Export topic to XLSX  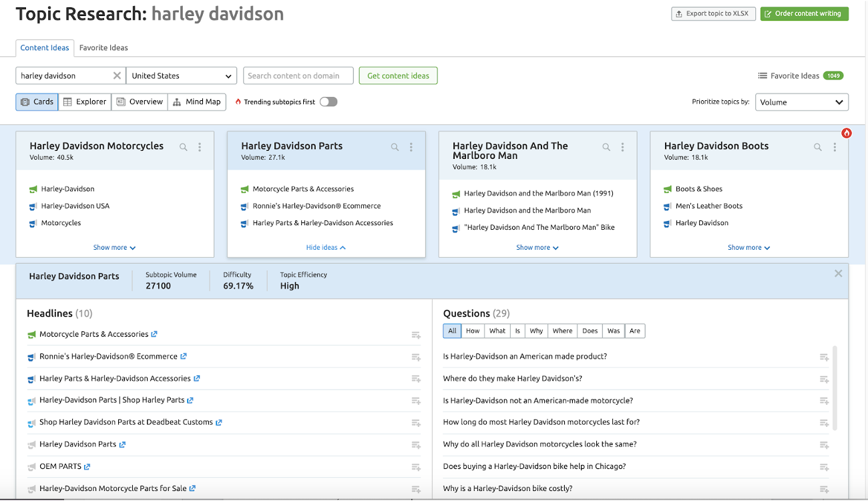pyautogui.click(x=713, y=13)
